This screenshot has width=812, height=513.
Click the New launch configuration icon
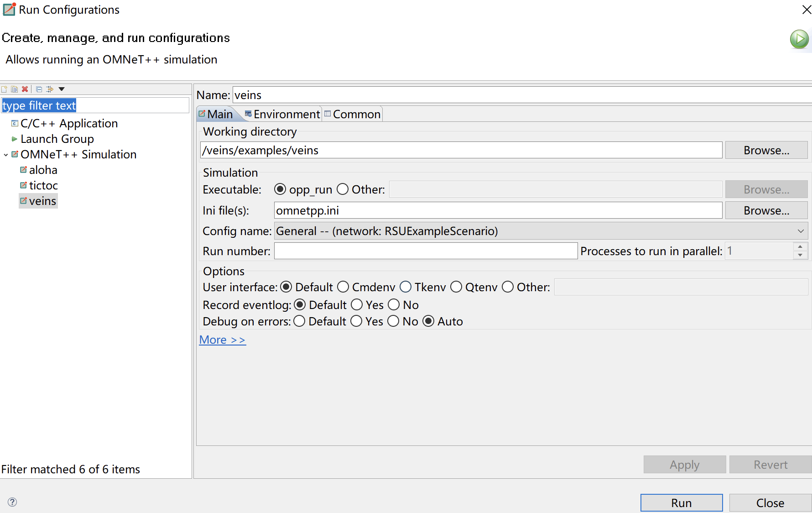(4, 89)
